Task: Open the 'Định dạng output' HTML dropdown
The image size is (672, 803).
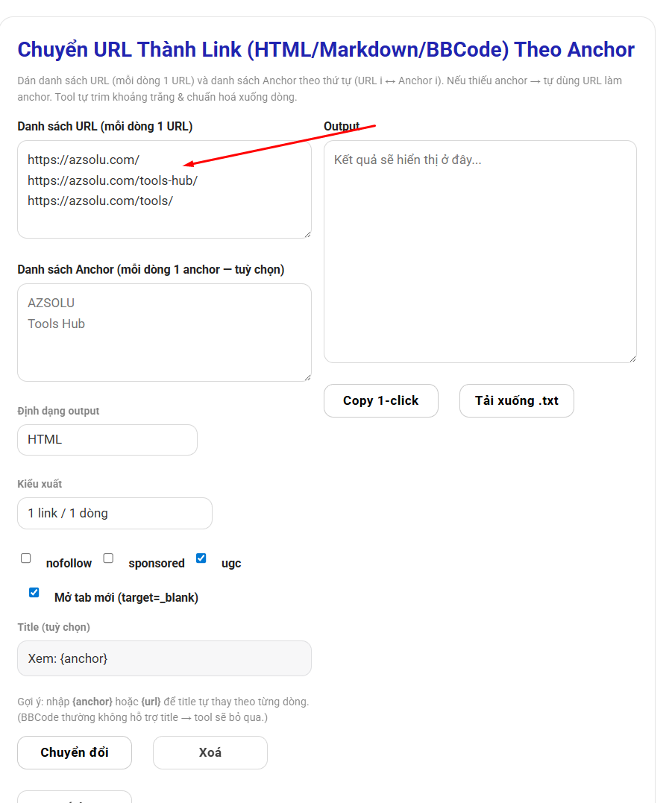Action: pyautogui.click(x=107, y=440)
